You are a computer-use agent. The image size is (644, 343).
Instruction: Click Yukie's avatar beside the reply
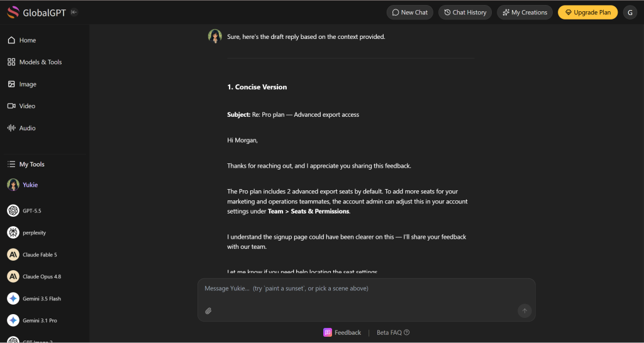tap(215, 36)
